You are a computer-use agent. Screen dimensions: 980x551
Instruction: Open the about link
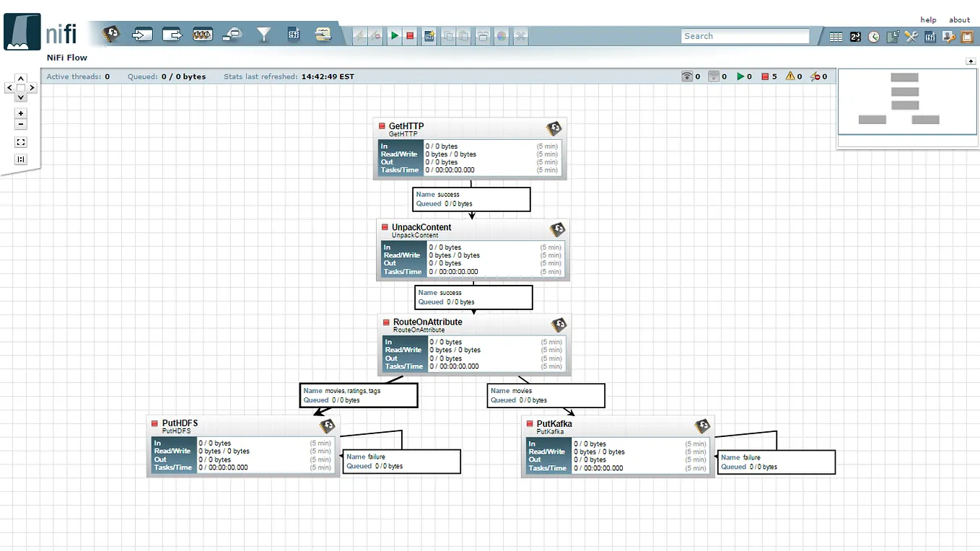coord(959,19)
